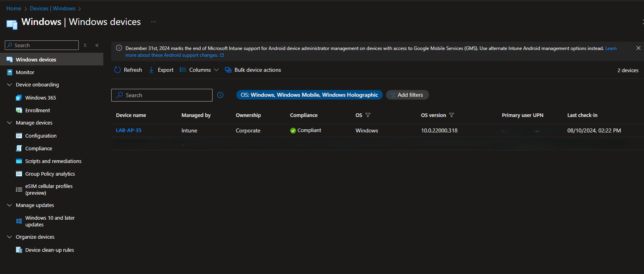
Task: Dismiss the Android support notification banner
Action: (638, 48)
